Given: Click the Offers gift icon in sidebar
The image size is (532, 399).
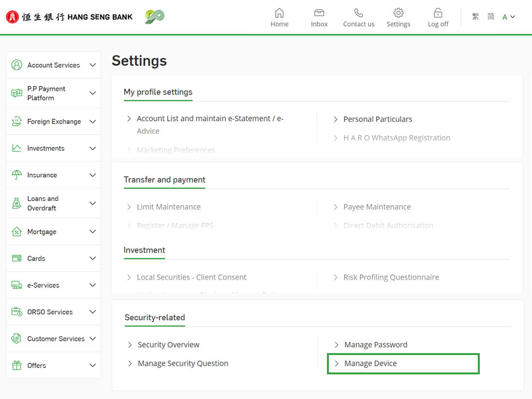Looking at the screenshot, I should (17, 365).
